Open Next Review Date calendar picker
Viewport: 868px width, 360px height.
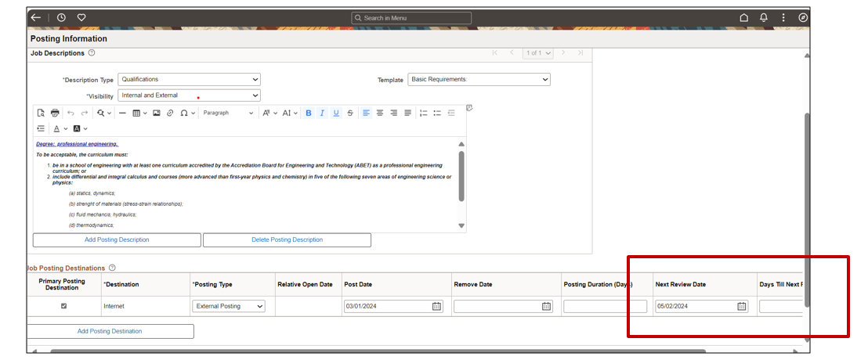point(742,306)
